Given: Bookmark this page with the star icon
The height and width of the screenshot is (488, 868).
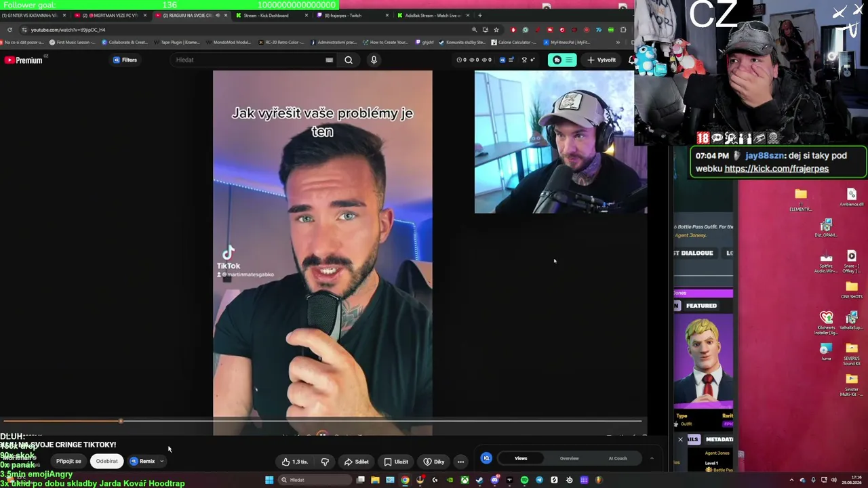Looking at the screenshot, I should coord(496,30).
